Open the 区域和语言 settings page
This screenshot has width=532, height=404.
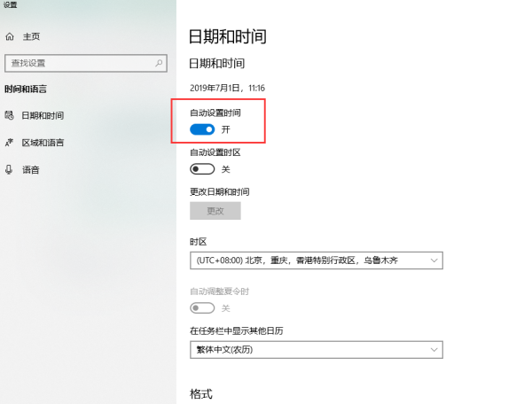coord(43,143)
